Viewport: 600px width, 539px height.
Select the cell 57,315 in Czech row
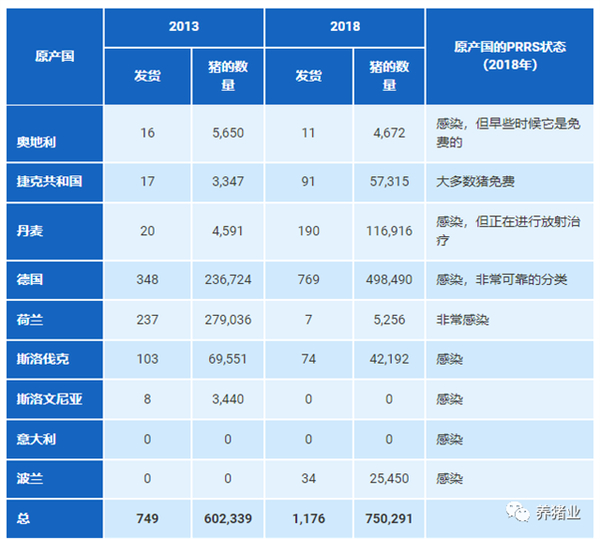pos(389,181)
